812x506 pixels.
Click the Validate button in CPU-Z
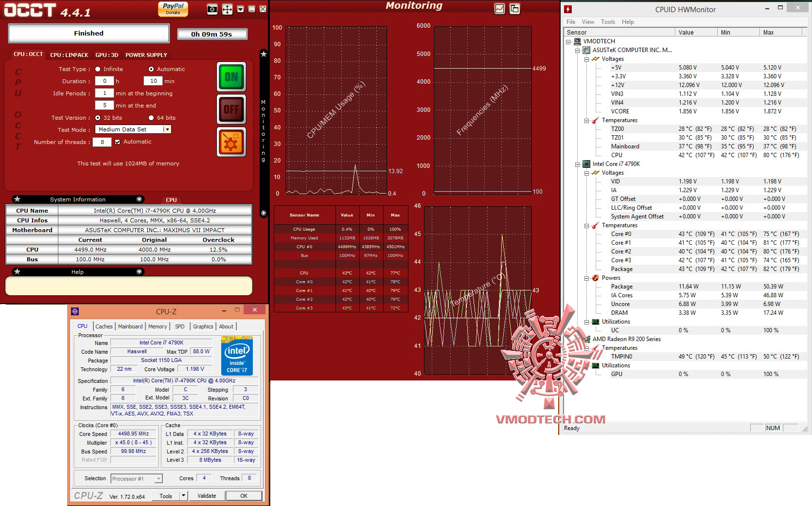tap(207, 496)
